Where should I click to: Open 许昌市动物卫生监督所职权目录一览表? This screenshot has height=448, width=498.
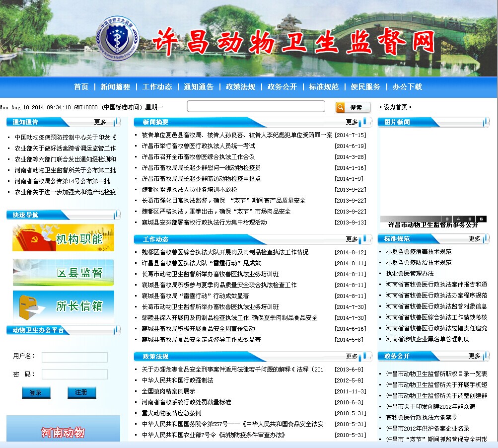click(436, 373)
